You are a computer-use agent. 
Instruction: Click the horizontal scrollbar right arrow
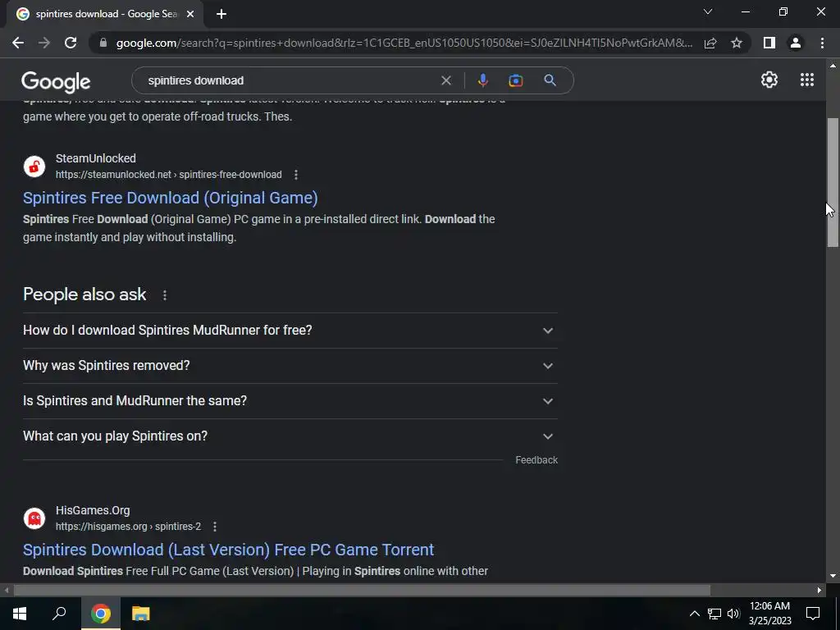pos(819,591)
